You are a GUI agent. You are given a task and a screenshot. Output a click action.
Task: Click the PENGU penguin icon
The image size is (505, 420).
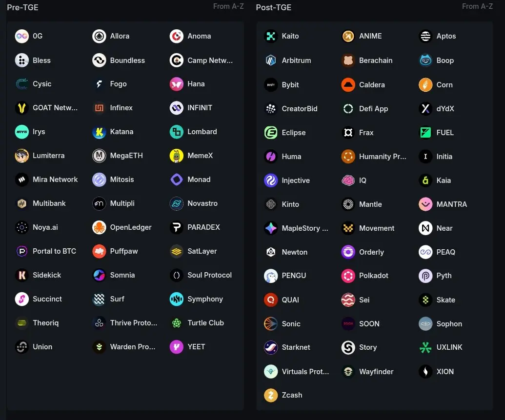tap(271, 276)
